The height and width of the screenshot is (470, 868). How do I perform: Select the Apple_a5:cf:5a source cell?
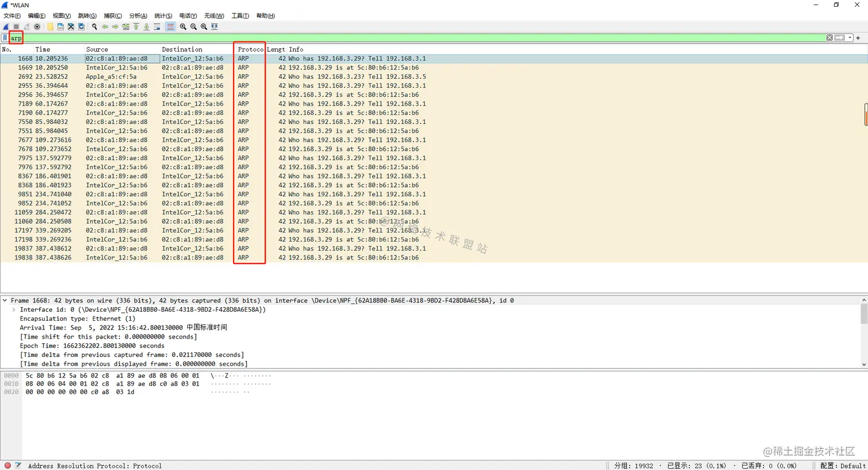(111, 76)
